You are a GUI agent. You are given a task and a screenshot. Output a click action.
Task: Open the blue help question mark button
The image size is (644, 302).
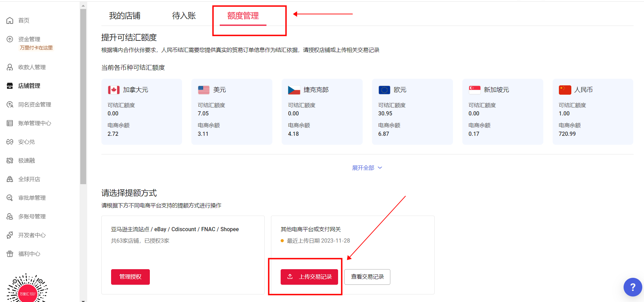pyautogui.click(x=633, y=287)
